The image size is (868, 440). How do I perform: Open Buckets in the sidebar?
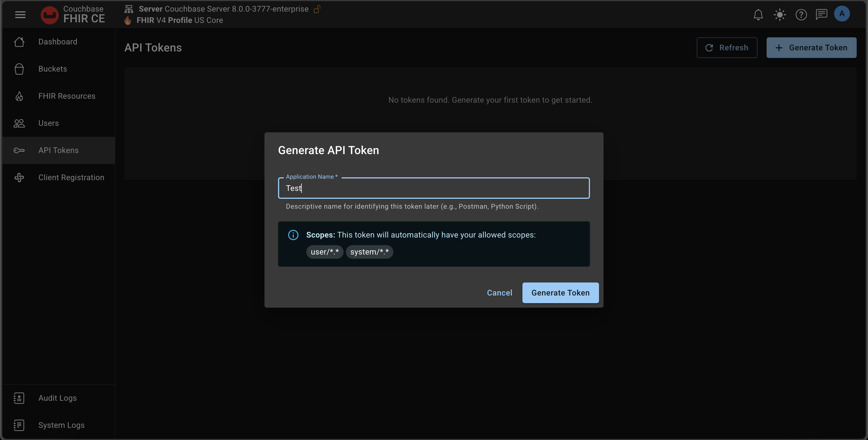click(53, 69)
